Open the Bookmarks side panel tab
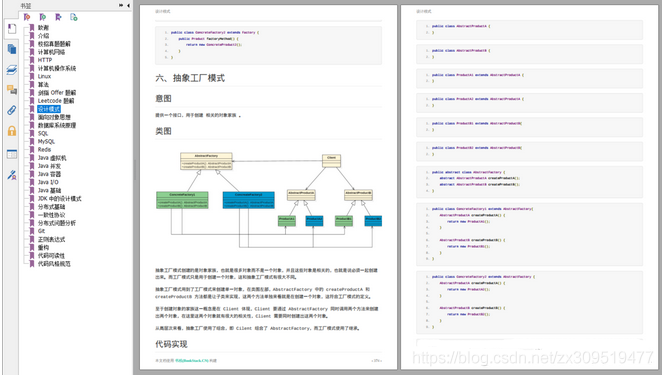This screenshot has height=376, width=663. (12, 29)
